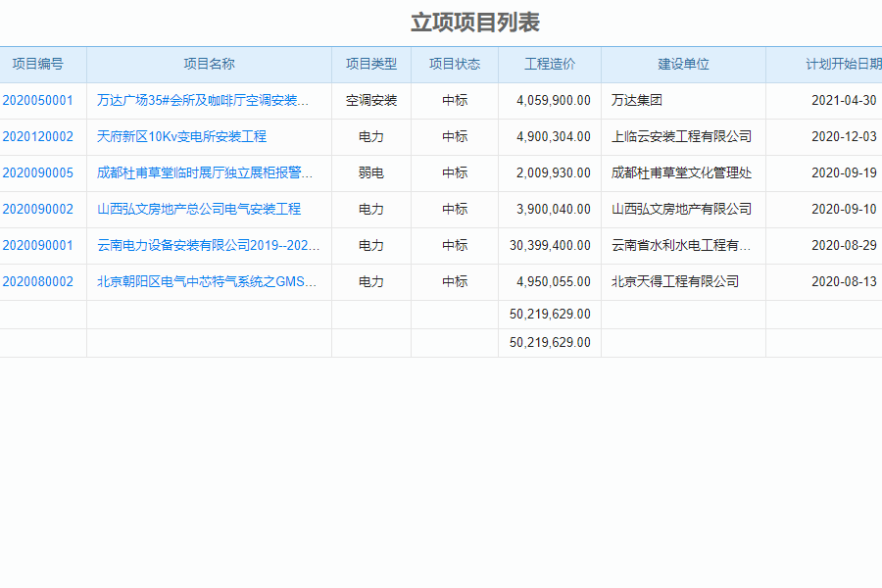Select start date 2020-09-19

(844, 173)
